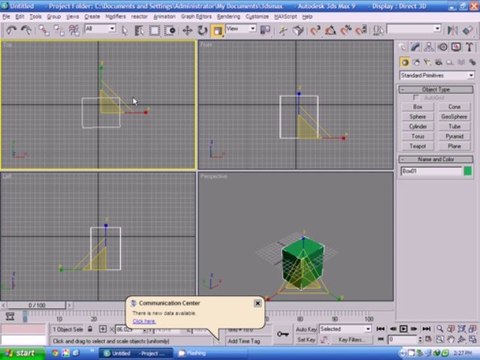The image size is (480, 360).
Task: Click the highlighted Select and Scale tool
Action: 217,31
